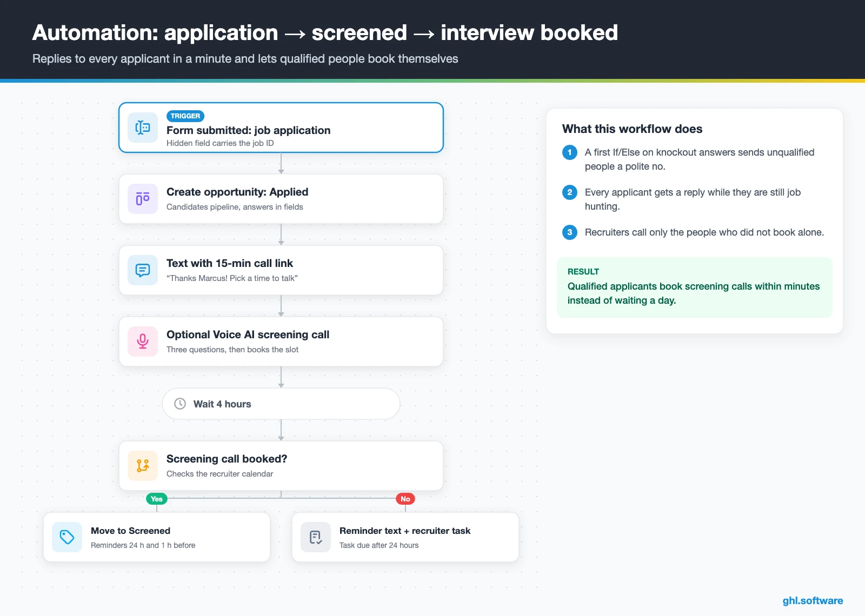
Task: Click the 'A first If/Else on knockout answers' bullet
Action: pyautogui.click(x=700, y=159)
